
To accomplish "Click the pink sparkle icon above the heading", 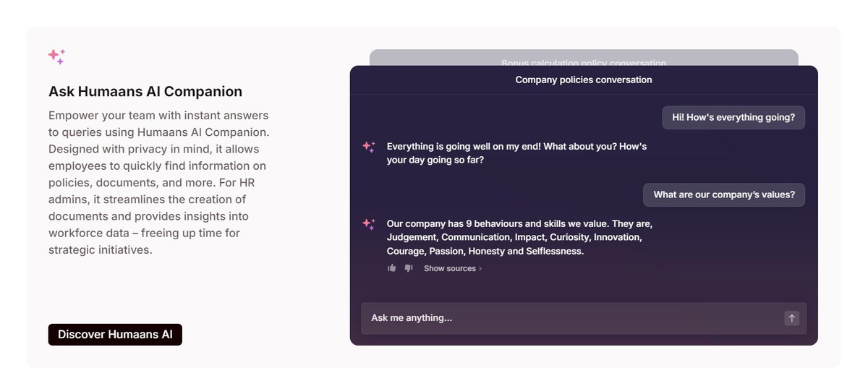I will [56, 56].
